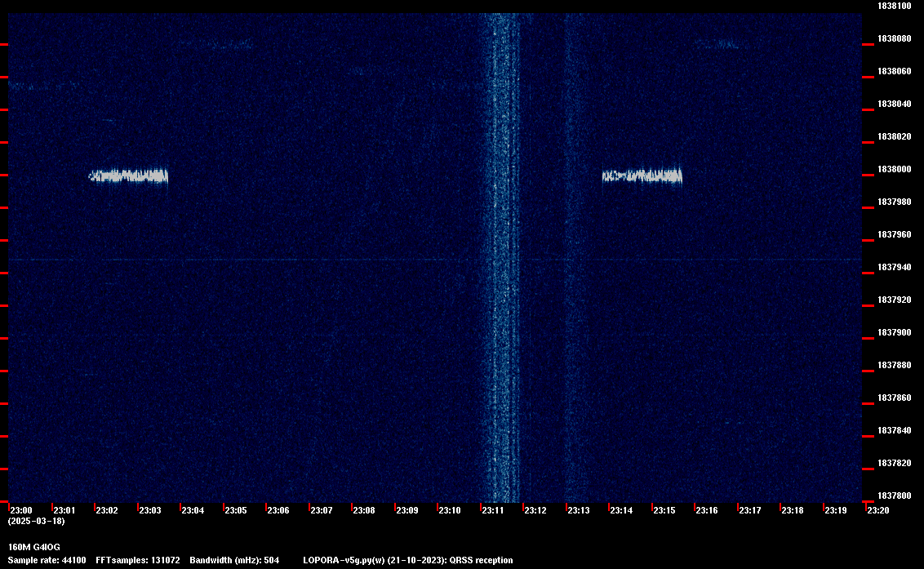The width and height of the screenshot is (924, 569).
Task: Select the 1838000 frequency label
Action: tap(894, 169)
